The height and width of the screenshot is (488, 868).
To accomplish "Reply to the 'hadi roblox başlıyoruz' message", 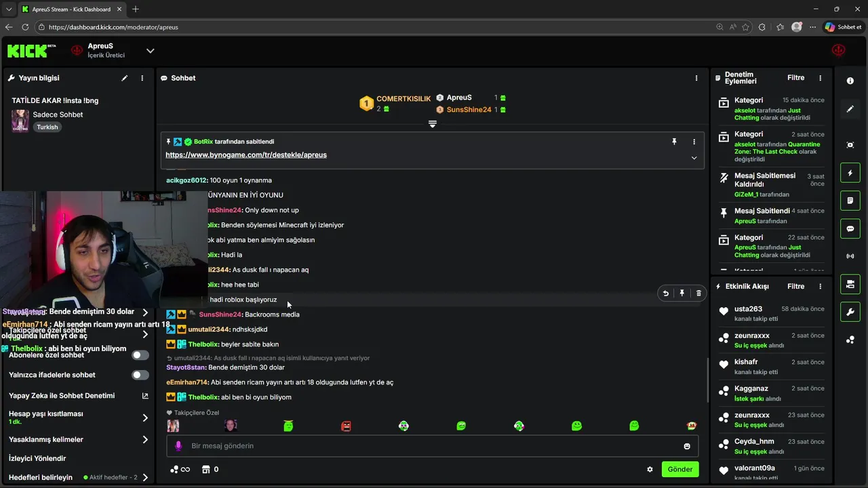I will (665, 293).
